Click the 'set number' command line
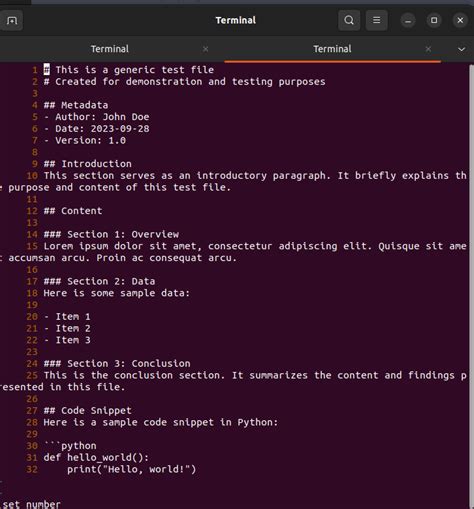The height and width of the screenshot is (509, 474). pos(31,504)
